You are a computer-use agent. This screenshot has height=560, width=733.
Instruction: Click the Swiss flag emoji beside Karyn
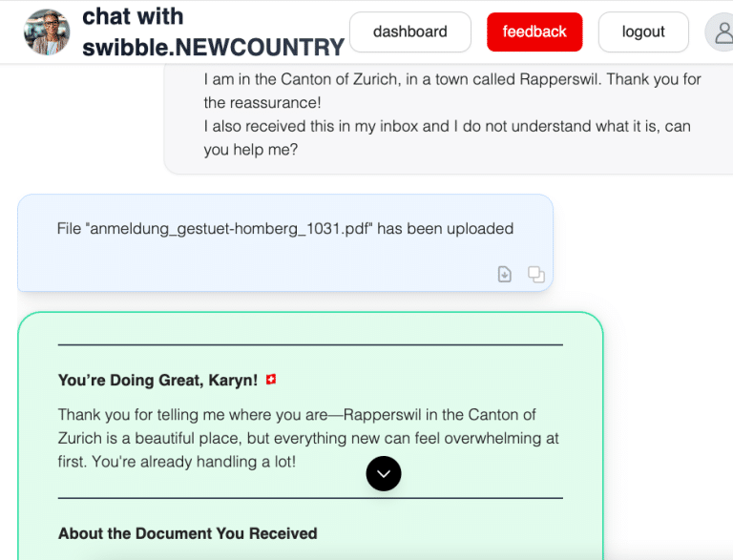point(271,380)
